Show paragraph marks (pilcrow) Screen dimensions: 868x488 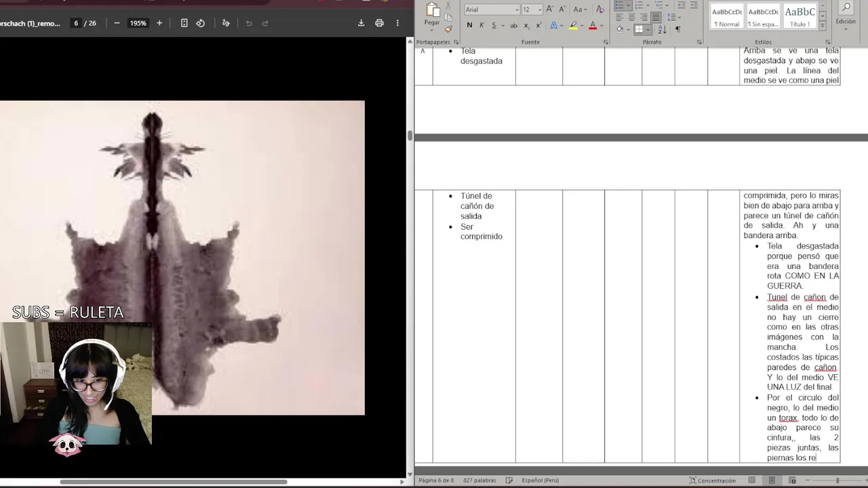click(x=677, y=29)
